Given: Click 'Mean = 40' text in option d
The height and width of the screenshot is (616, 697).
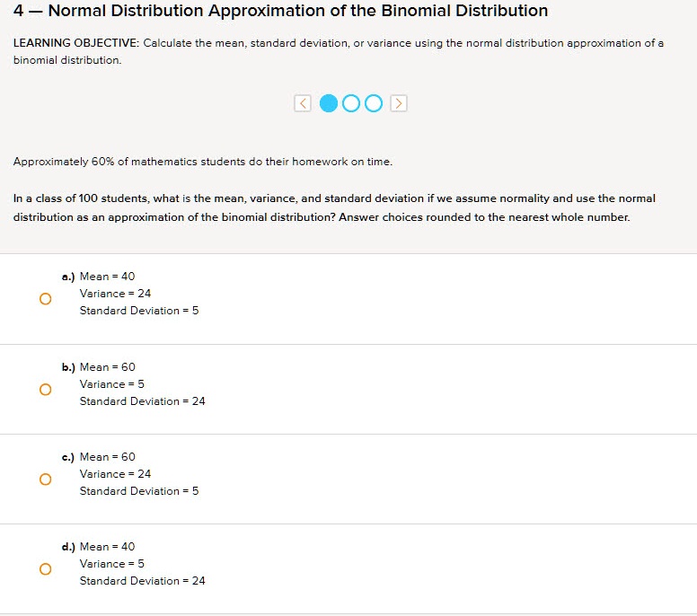Looking at the screenshot, I should [x=107, y=547].
